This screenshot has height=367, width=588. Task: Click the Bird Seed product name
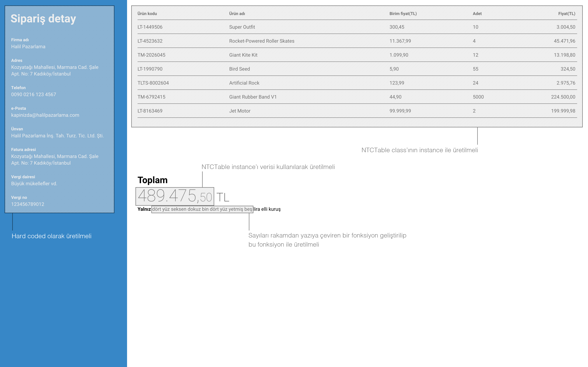coord(239,69)
